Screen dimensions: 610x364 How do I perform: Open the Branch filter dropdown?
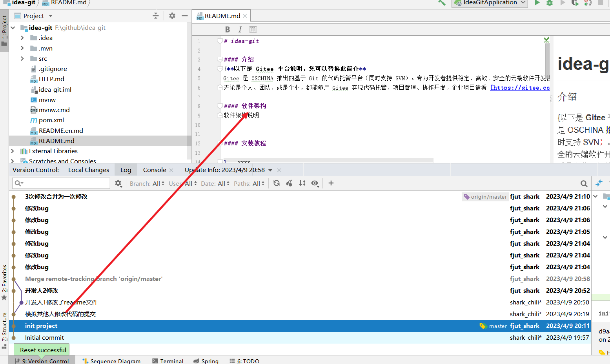click(x=147, y=183)
